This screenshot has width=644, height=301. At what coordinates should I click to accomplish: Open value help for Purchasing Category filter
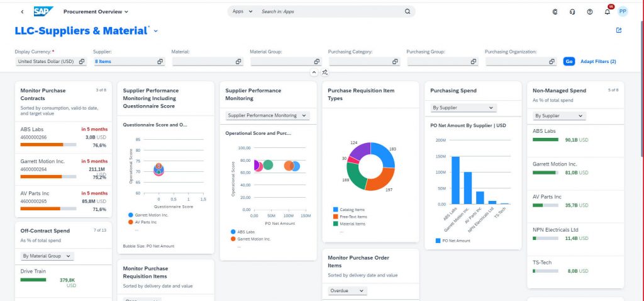tap(395, 62)
